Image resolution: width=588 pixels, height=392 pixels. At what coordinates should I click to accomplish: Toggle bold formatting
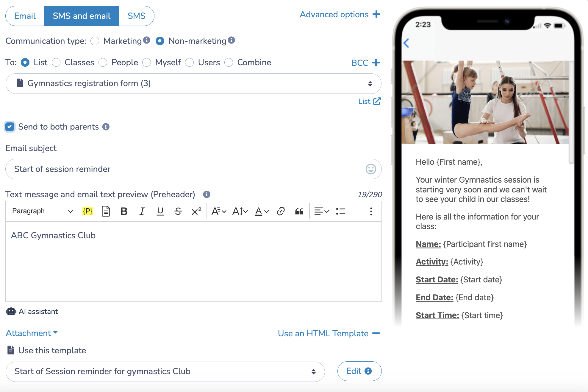coord(124,211)
